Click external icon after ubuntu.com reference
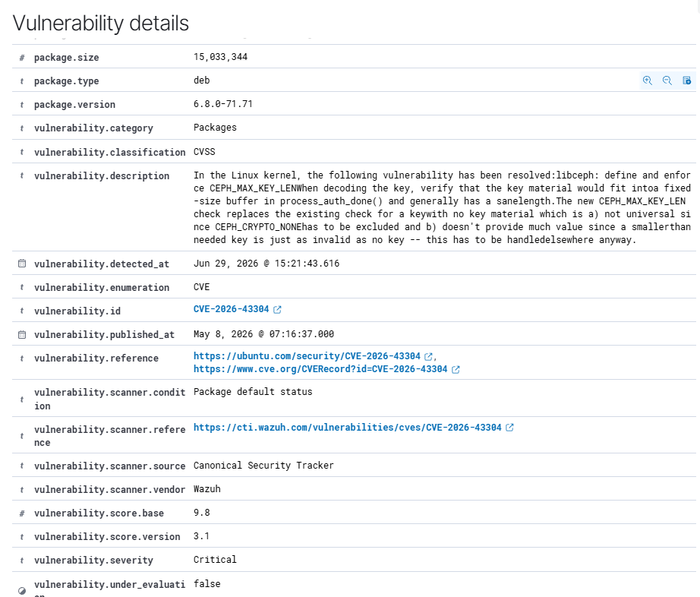Image resolution: width=700 pixels, height=597 pixels. click(428, 356)
